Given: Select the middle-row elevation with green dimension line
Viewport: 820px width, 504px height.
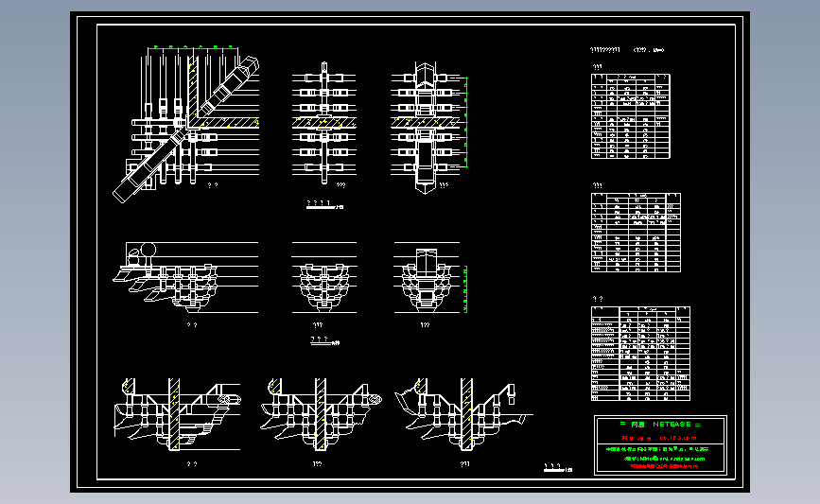Looking at the screenshot, I should (x=430, y=278).
